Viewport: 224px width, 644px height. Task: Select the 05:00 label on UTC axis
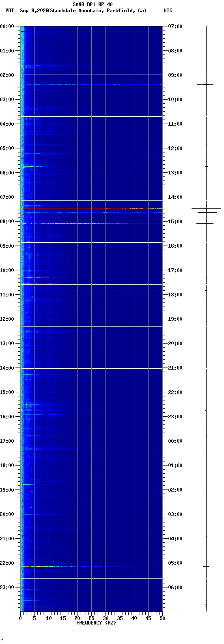(x=175, y=563)
